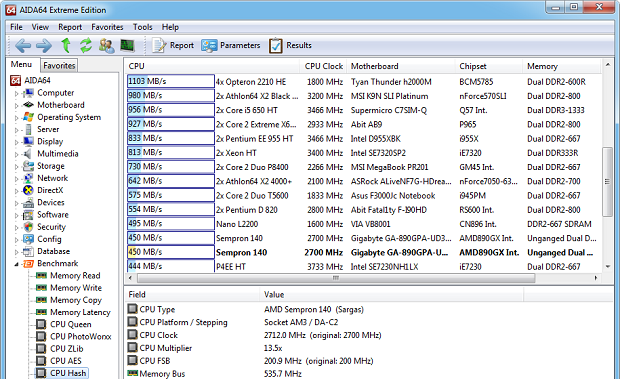Screen dimensions: 620x379
Task: Sort by the CPU Clock column header
Action: click(323, 66)
